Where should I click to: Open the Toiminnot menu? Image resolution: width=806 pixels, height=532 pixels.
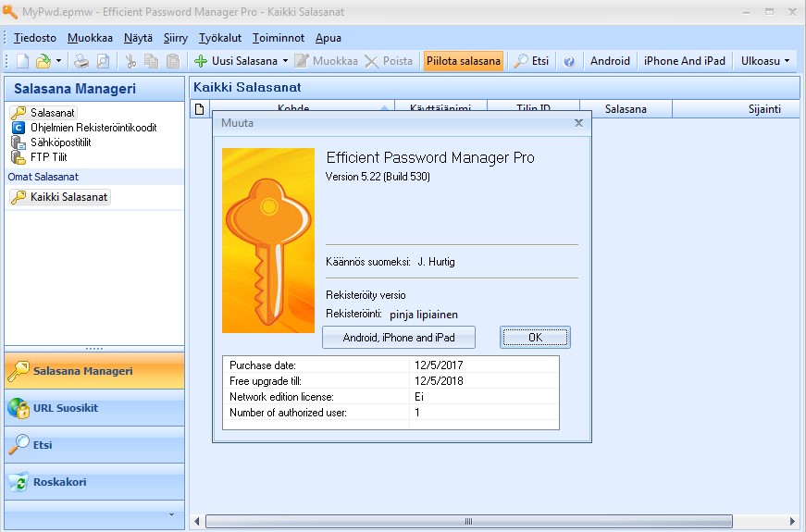(279, 38)
